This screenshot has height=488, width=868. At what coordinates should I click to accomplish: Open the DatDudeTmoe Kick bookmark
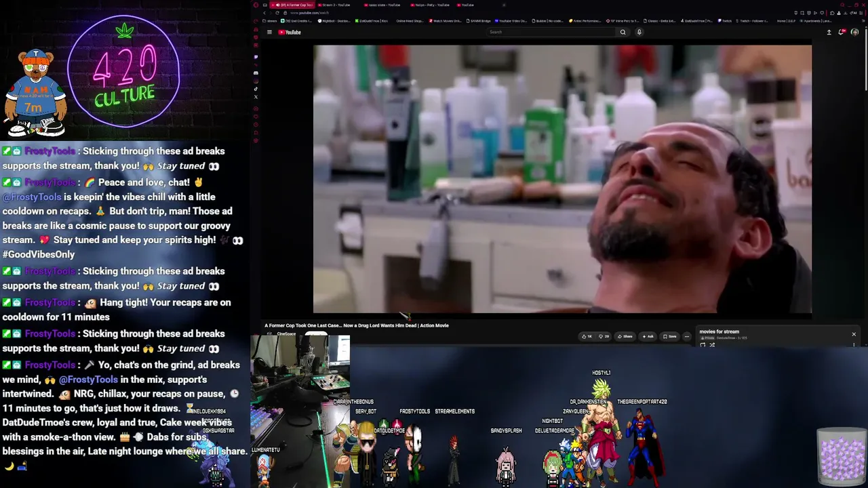click(371, 21)
